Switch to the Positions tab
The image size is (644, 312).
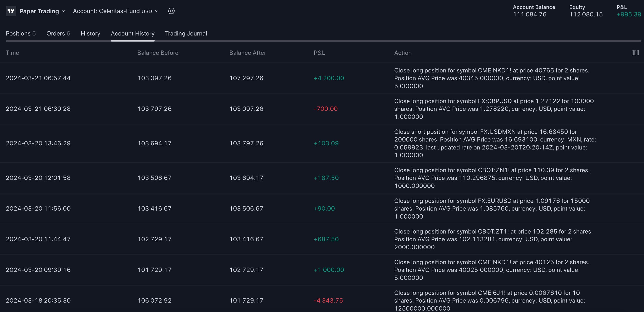pyautogui.click(x=21, y=34)
